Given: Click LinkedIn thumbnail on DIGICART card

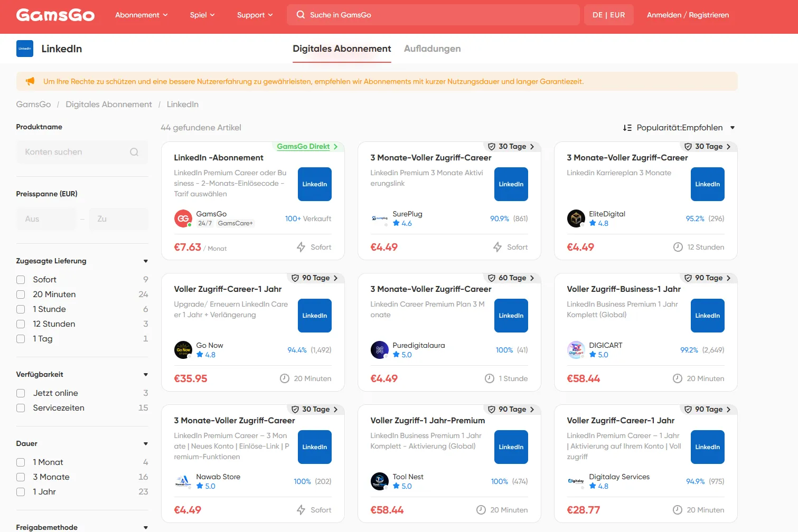Looking at the screenshot, I should [x=708, y=316].
